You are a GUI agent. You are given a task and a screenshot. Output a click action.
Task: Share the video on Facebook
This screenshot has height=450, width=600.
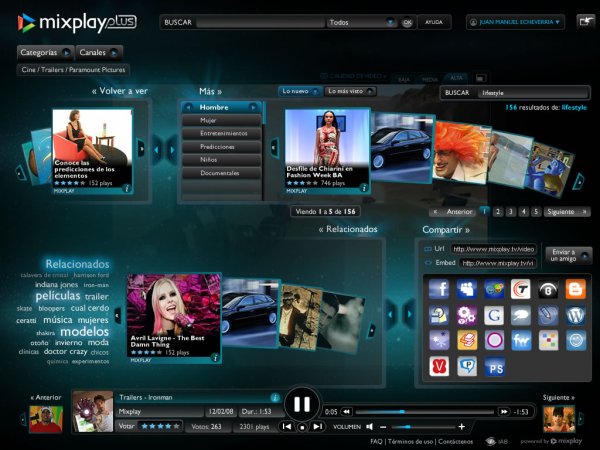coord(439,289)
